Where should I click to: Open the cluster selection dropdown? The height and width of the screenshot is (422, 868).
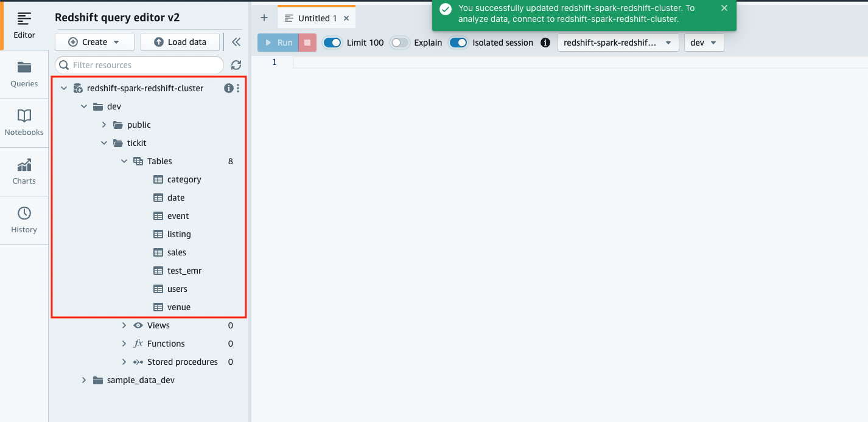(618, 43)
